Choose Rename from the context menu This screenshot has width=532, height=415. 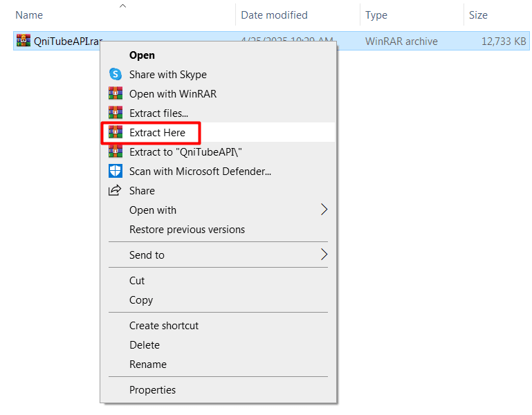217,364
